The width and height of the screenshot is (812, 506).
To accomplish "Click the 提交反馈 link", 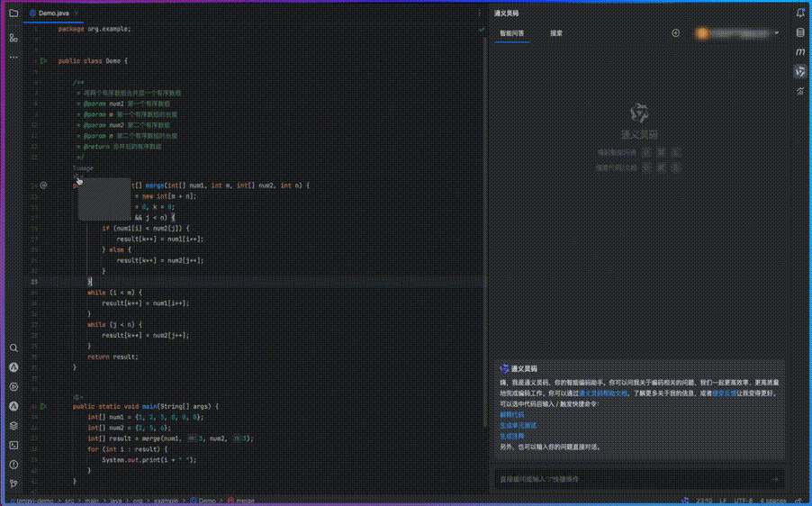I will pos(725,393).
